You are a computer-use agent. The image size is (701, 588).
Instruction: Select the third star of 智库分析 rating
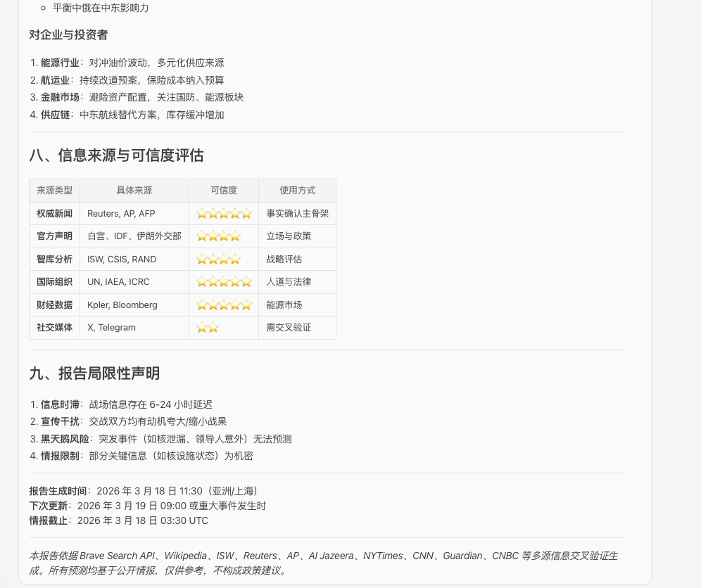[224, 259]
